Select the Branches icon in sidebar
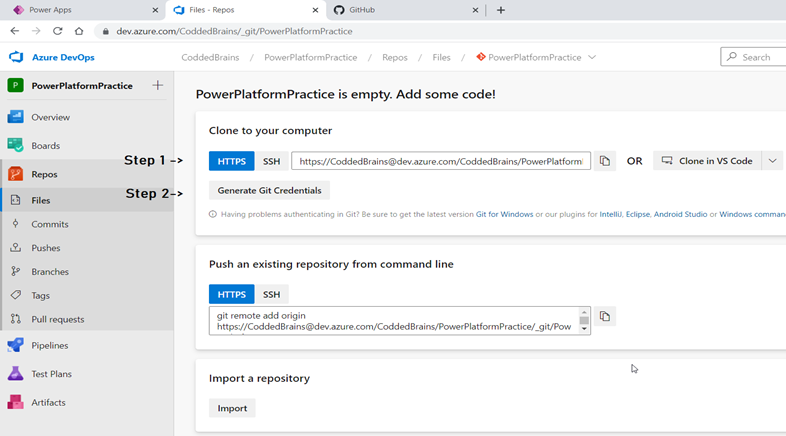786x436 pixels. (x=16, y=272)
